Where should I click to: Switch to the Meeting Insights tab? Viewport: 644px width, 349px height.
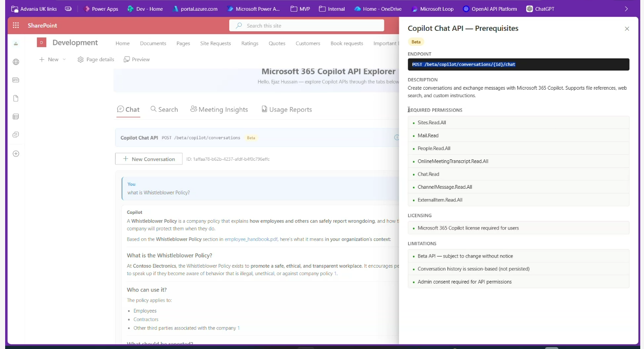[x=219, y=110]
